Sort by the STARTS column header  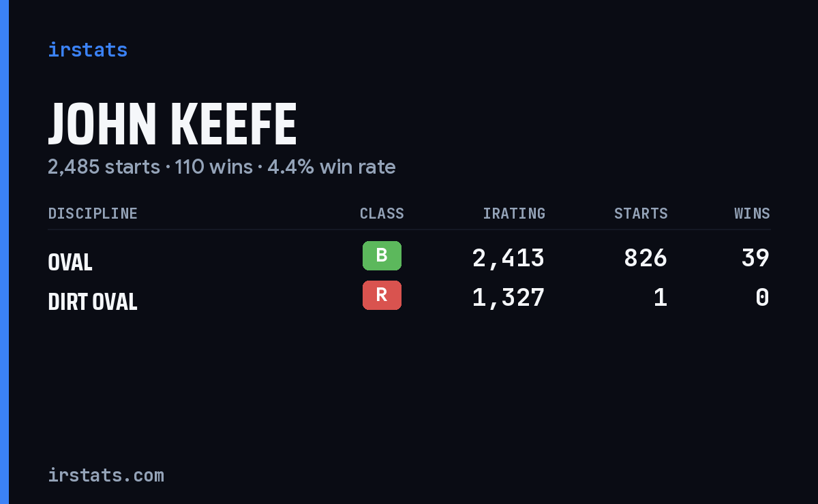click(641, 213)
